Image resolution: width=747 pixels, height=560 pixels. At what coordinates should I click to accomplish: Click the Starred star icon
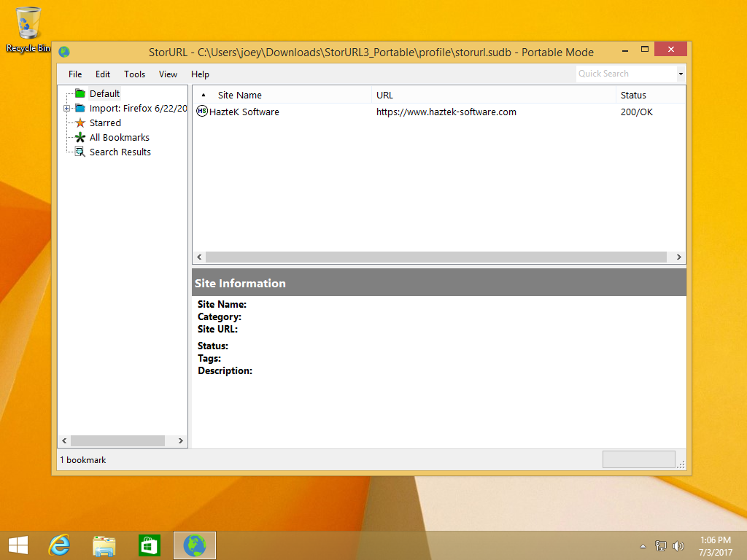click(80, 122)
